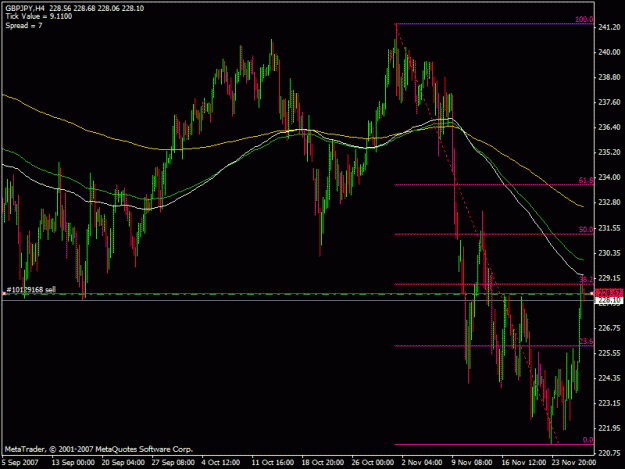Click the 226.75 price on the scale
The height and width of the screenshot is (469, 625).
click(609, 328)
